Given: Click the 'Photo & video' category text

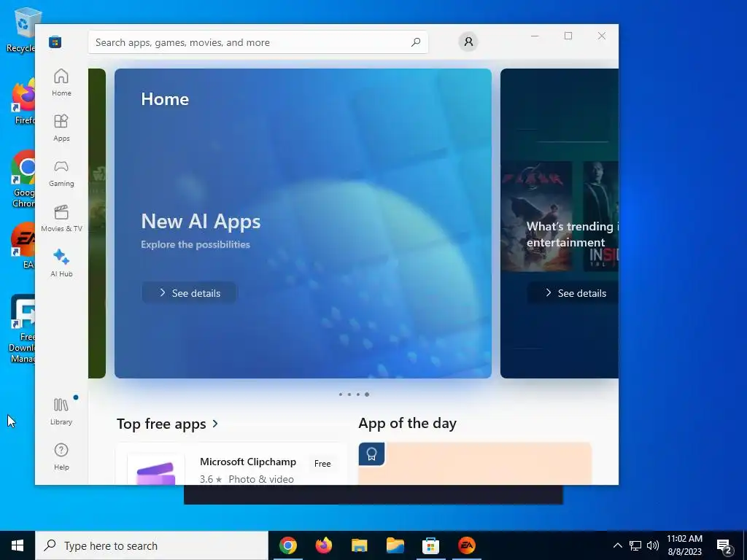Looking at the screenshot, I should [x=261, y=479].
